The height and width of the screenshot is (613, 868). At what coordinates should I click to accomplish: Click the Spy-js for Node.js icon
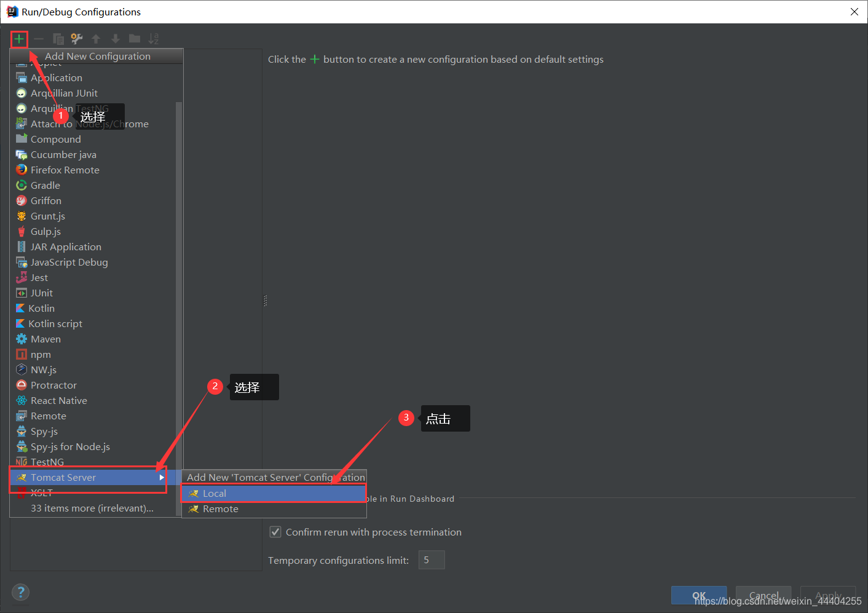(x=22, y=446)
